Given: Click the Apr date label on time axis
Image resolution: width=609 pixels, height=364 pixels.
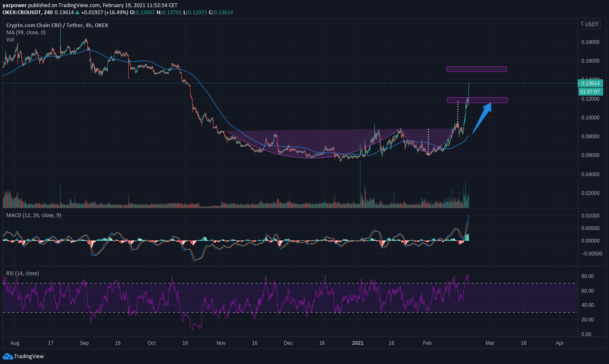Looking at the screenshot, I should click(x=559, y=343).
